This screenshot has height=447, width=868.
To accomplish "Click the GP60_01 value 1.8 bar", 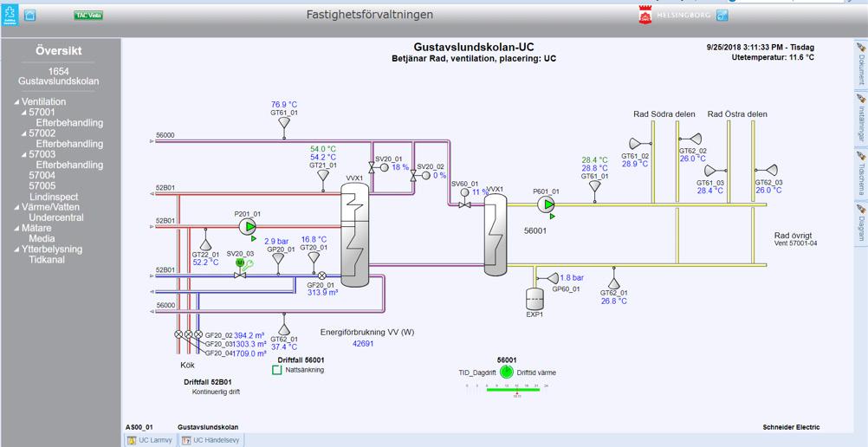I will coord(573,277).
